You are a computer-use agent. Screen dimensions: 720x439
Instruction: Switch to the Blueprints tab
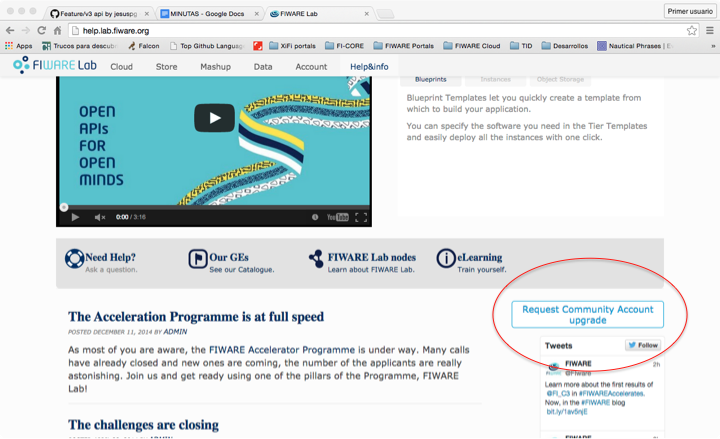[x=431, y=79]
